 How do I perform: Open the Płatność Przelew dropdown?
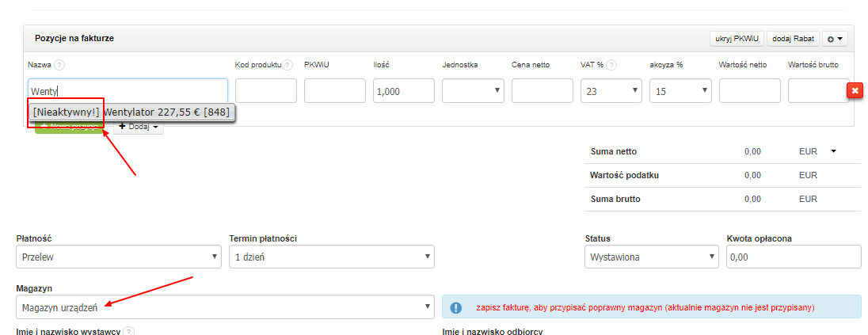(119, 257)
